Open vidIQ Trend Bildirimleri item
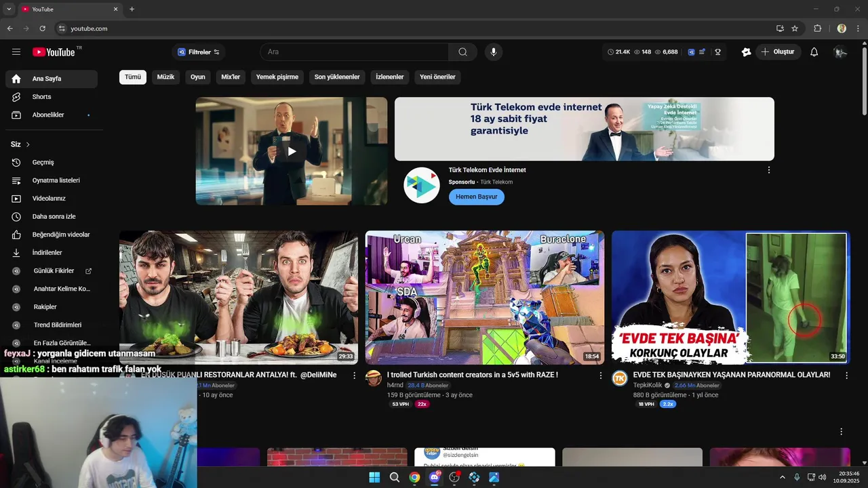This screenshot has width=868, height=488. (x=52, y=325)
